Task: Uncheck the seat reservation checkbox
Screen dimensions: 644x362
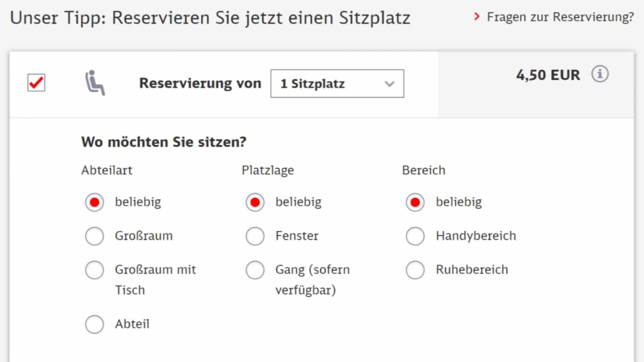Action: pos(36,82)
